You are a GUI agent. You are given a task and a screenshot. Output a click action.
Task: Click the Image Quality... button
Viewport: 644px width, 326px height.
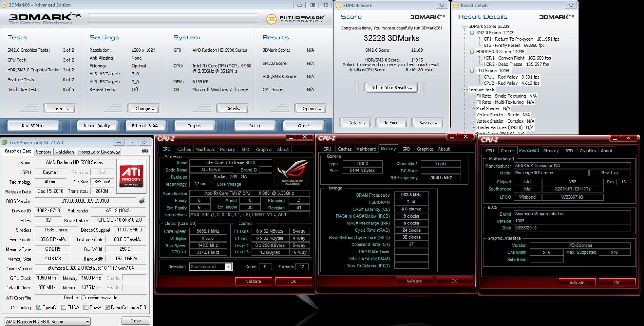[98, 126]
